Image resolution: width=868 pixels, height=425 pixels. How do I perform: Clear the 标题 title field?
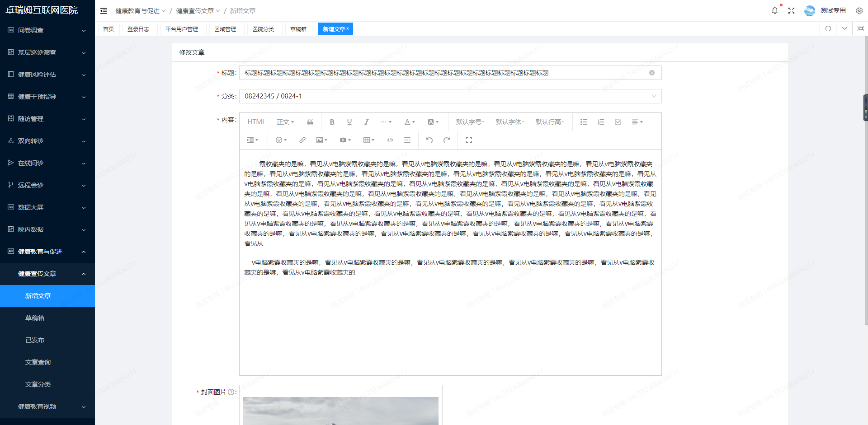[652, 73]
